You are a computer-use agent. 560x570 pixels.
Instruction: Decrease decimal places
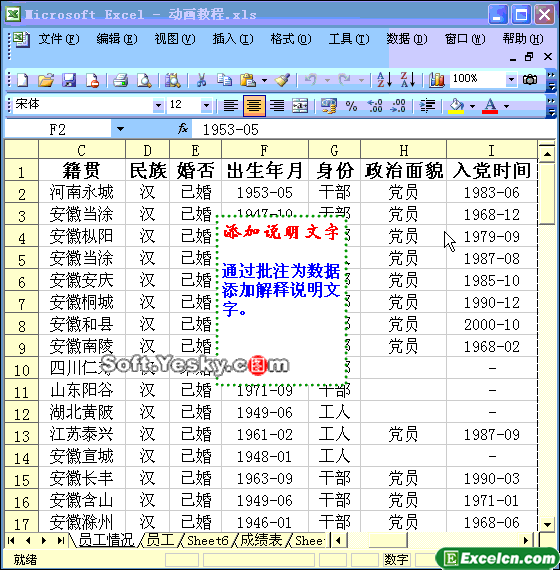[398, 106]
